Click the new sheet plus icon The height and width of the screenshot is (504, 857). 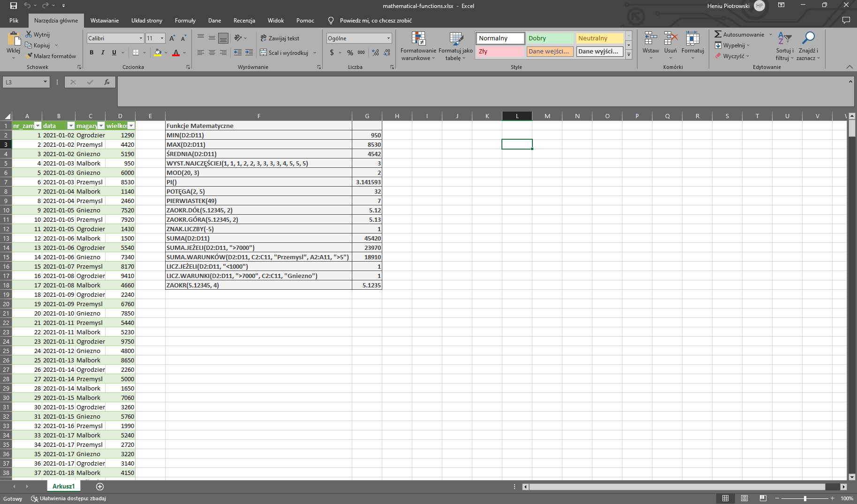(x=100, y=487)
